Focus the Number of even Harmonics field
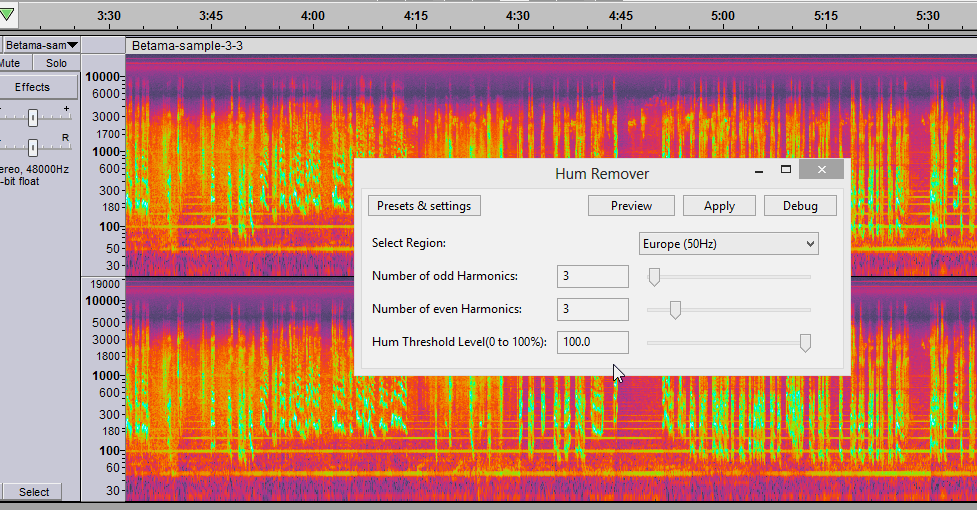This screenshot has height=510, width=977. (x=593, y=309)
